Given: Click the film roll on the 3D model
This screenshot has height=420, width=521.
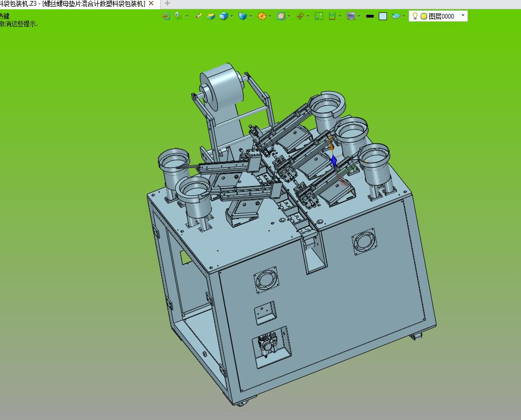Looking at the screenshot, I should [222, 87].
